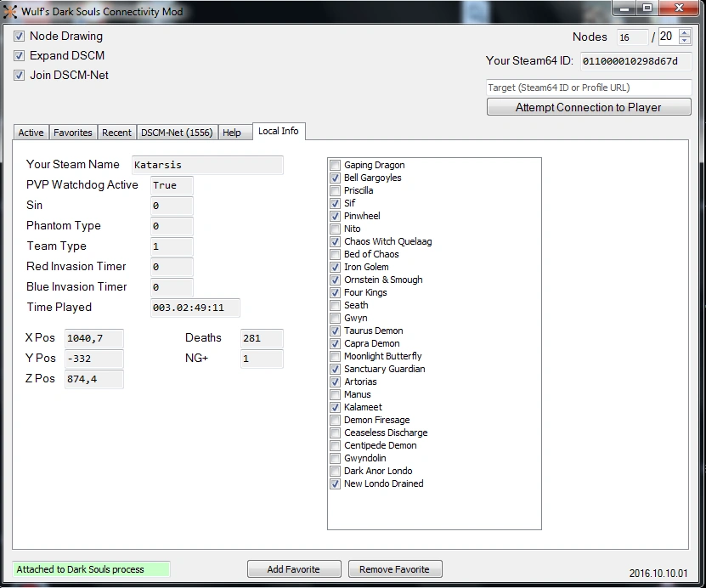Viewport: 706px width, 588px height.
Task: Click the Target Steam64 ID input field
Action: pyautogui.click(x=588, y=88)
